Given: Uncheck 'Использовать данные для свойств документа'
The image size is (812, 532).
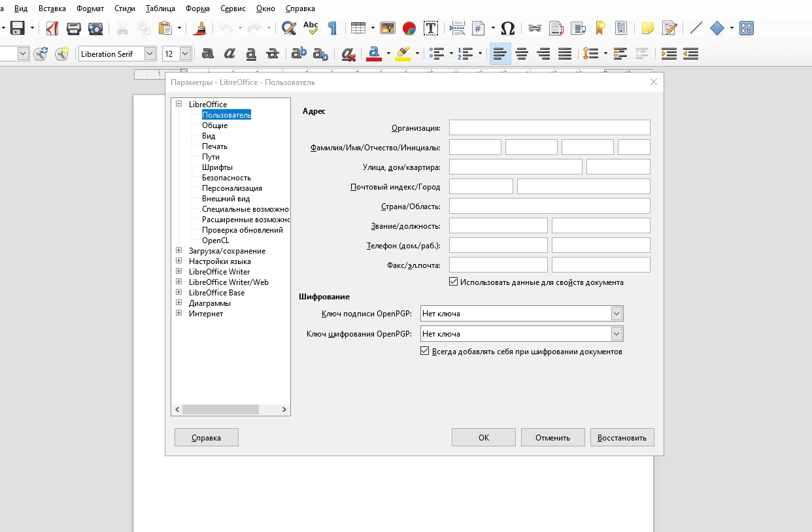Looking at the screenshot, I should 453,282.
